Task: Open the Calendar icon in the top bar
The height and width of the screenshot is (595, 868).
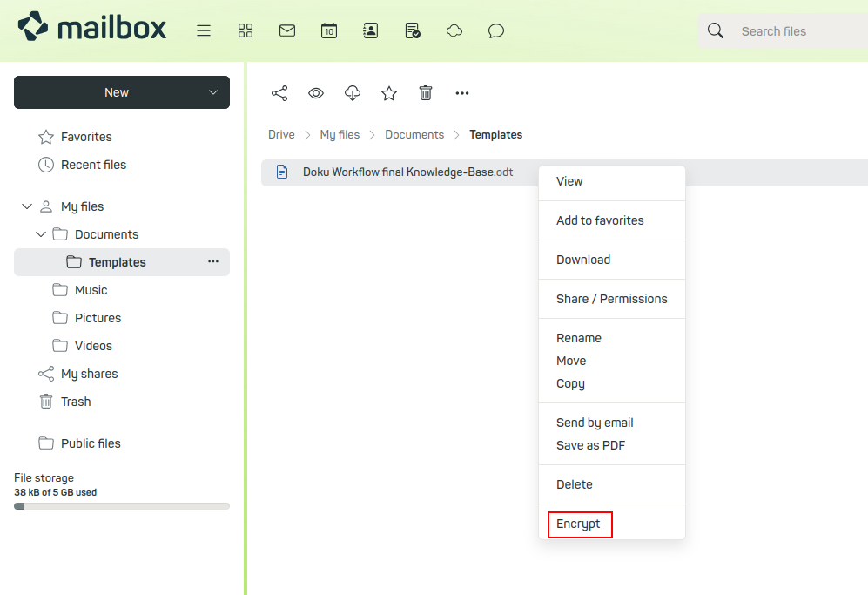Action: tap(329, 30)
